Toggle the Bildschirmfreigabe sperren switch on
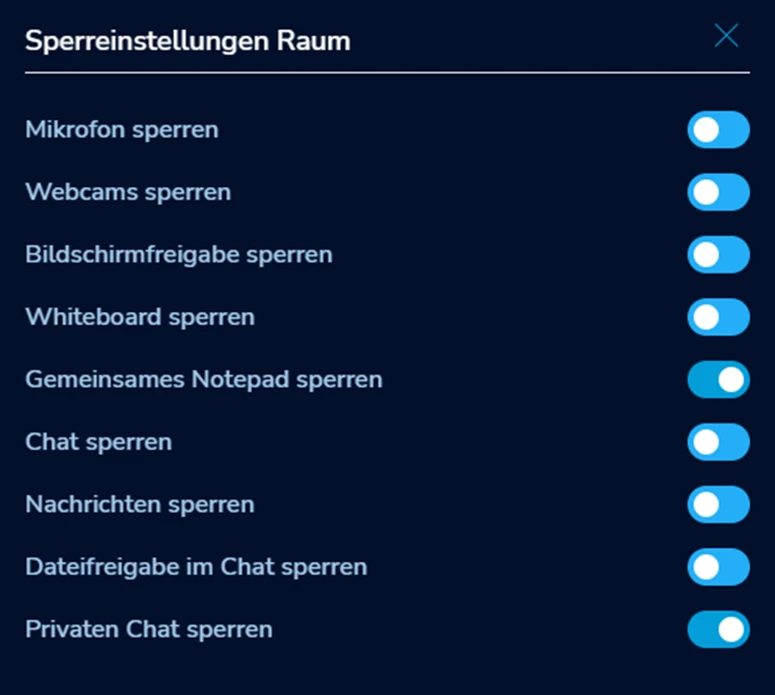The width and height of the screenshot is (775, 695). pyautogui.click(x=718, y=255)
